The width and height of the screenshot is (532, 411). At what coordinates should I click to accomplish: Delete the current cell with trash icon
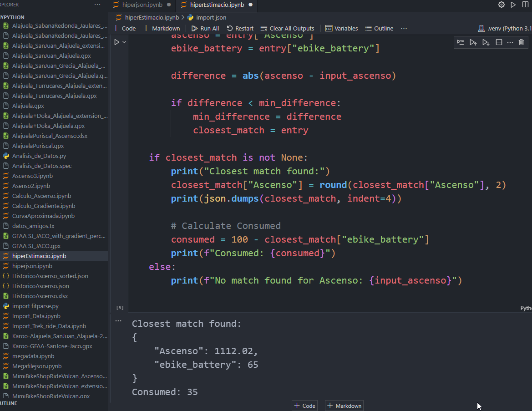coord(522,42)
